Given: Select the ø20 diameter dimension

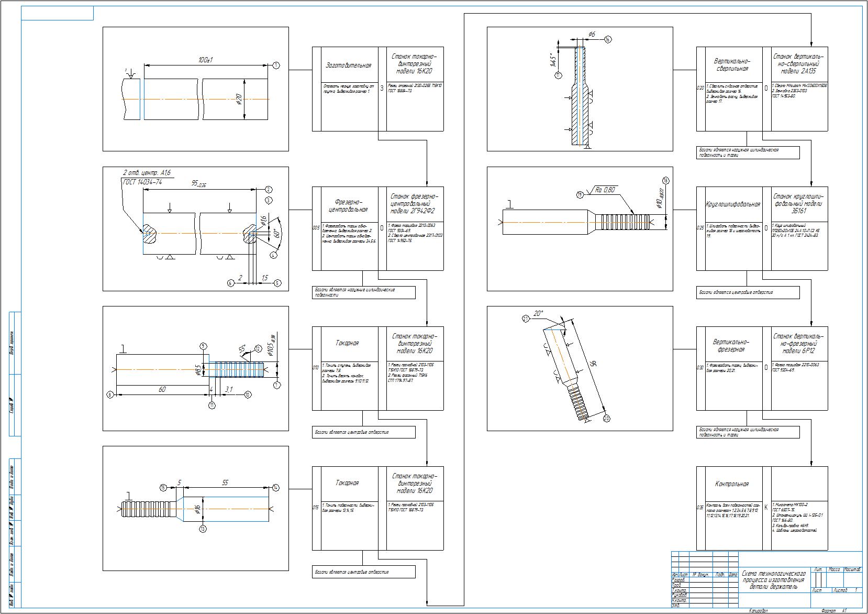Looking at the screenshot, I should click(239, 100).
